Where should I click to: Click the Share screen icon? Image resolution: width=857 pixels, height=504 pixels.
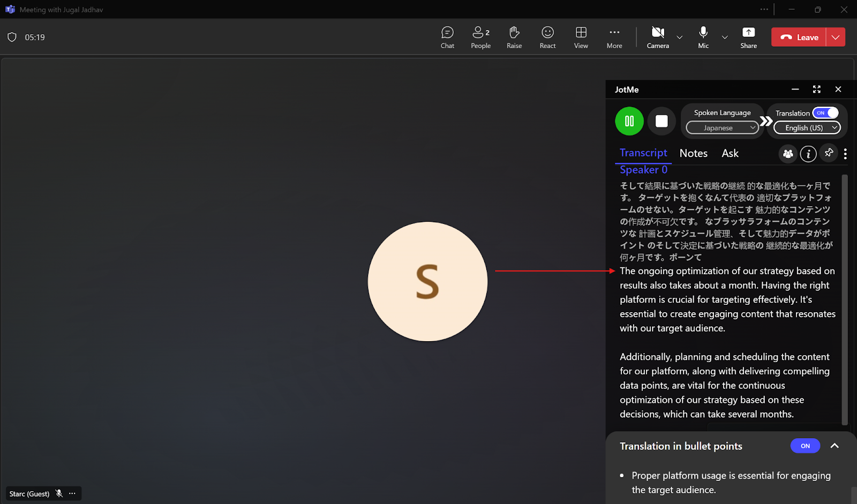click(x=748, y=37)
